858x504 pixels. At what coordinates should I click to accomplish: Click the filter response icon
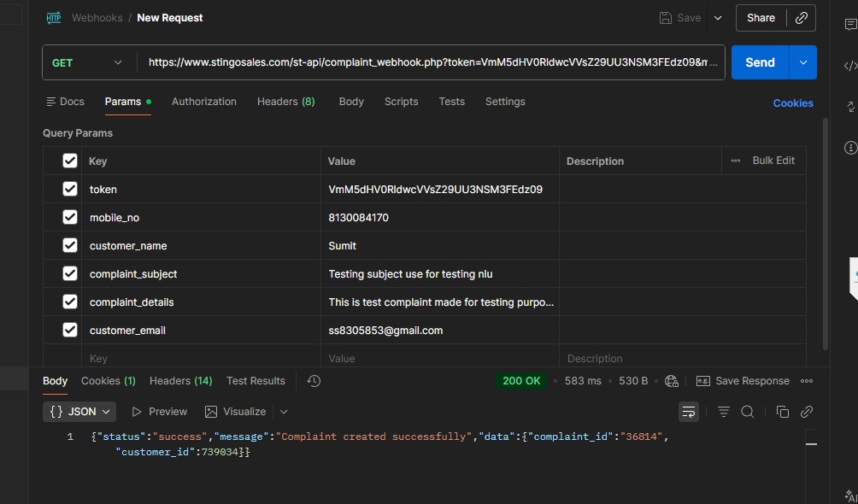(724, 412)
